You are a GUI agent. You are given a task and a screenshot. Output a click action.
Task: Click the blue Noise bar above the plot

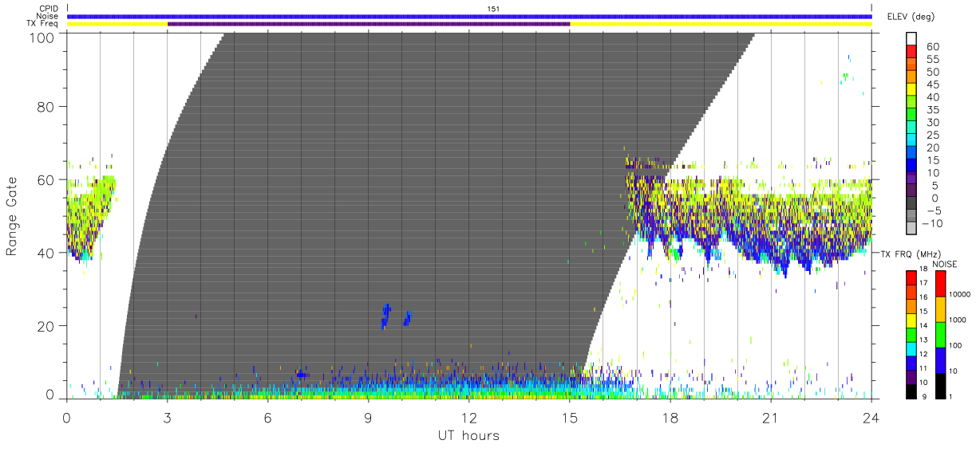[x=469, y=16]
